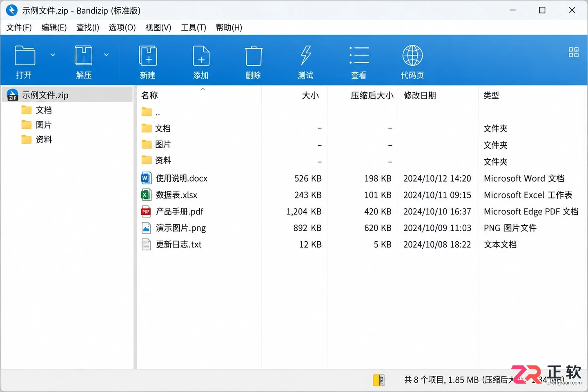This screenshot has width=588, height=392.
Task: Sort by the 压缩后大小 column header
Action: (372, 96)
